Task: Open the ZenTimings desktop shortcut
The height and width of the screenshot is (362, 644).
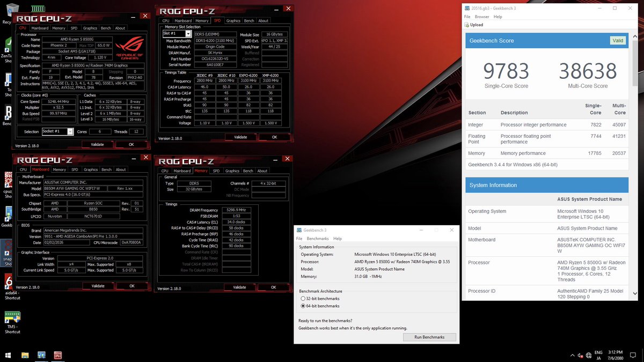Action: coord(6,48)
